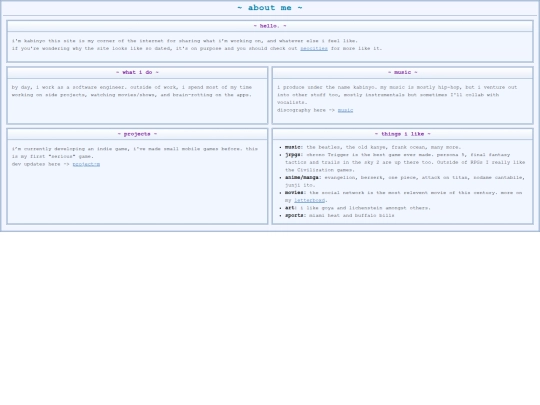This screenshot has height=405, width=540.
Task: Click the bold 'movies:' list label
Action: pyautogui.click(x=295, y=193)
